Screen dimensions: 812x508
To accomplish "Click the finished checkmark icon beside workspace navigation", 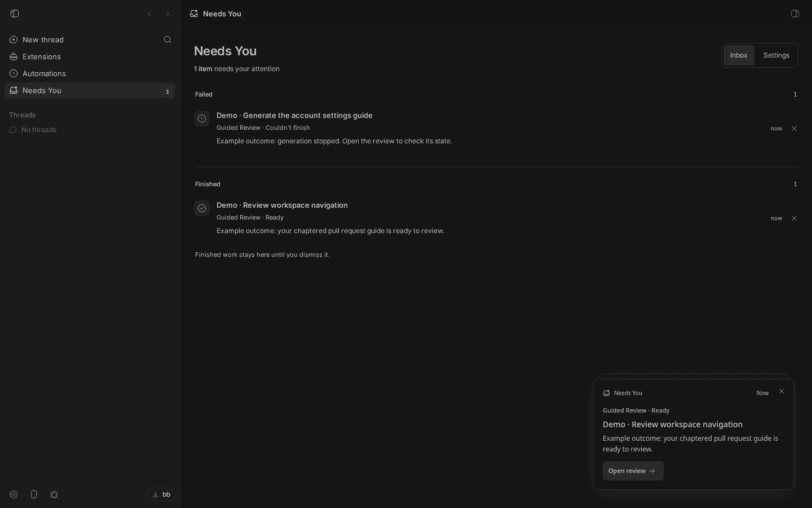I will click(x=202, y=208).
